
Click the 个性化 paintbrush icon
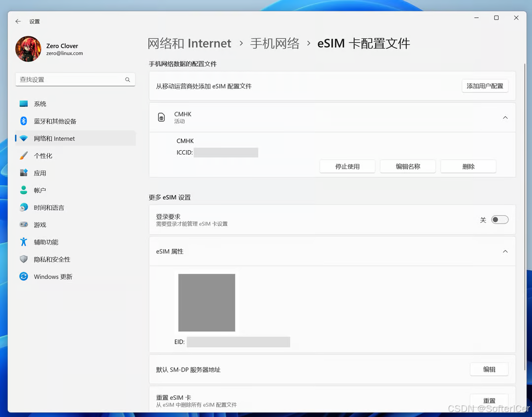click(x=24, y=156)
